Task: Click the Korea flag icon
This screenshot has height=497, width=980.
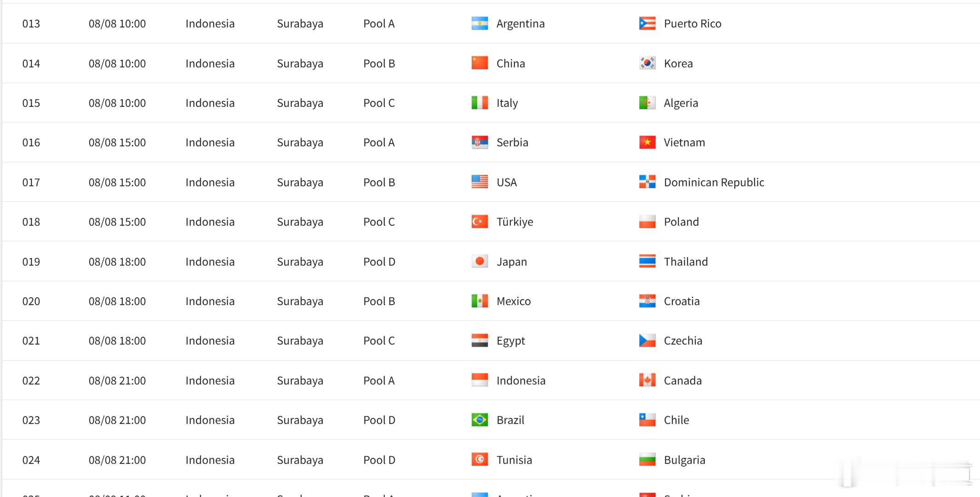Action: [x=647, y=63]
